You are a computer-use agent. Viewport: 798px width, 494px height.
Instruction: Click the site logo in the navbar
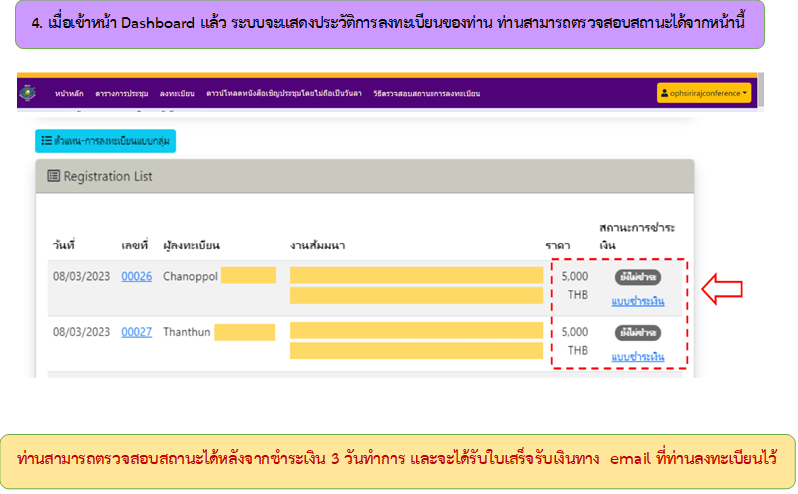[x=25, y=93]
